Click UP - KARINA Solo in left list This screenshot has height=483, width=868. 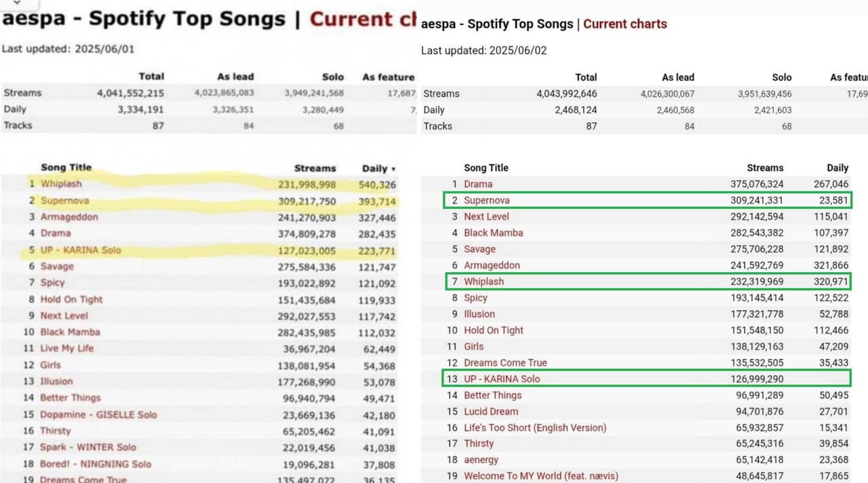[x=81, y=250]
